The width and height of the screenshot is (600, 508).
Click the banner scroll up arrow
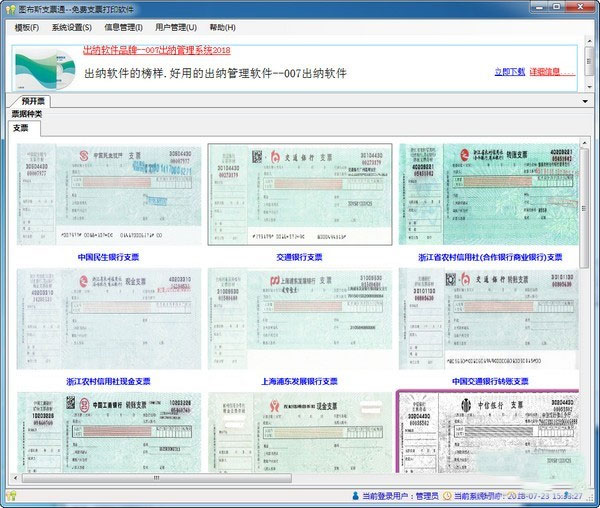pos(590,41)
